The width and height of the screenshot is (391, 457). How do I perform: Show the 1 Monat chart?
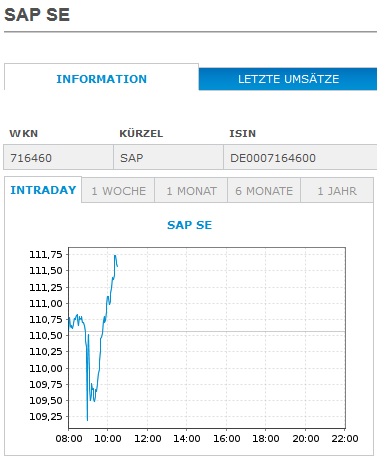[191, 191]
